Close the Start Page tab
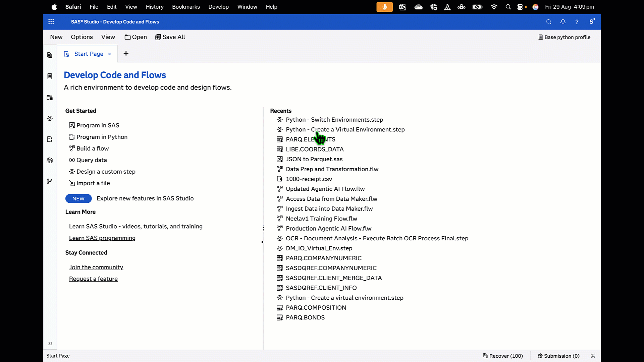Screen dimensions: 644x362 coord(109,54)
